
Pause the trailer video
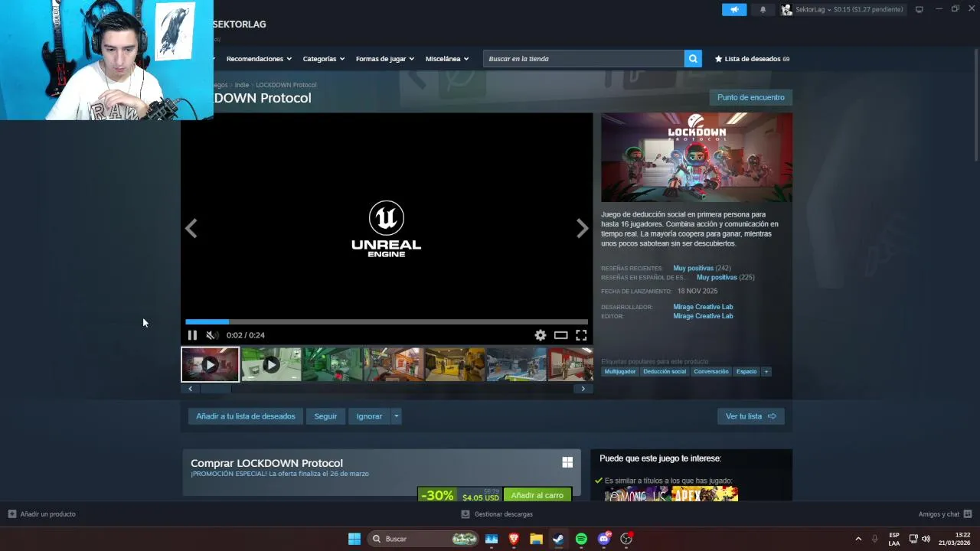tap(192, 335)
